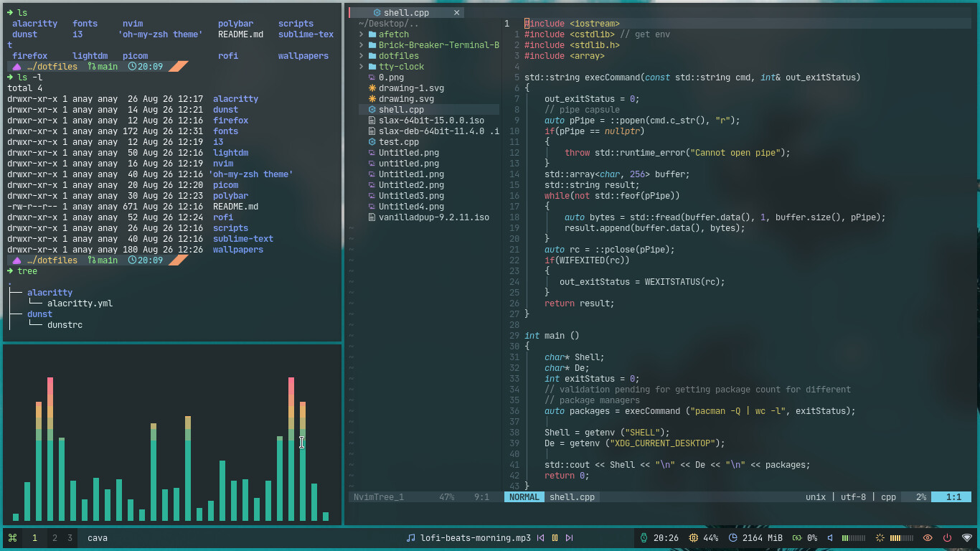This screenshot has width=980, height=551.
Task: Switch to workspace 2
Action: tap(55, 537)
